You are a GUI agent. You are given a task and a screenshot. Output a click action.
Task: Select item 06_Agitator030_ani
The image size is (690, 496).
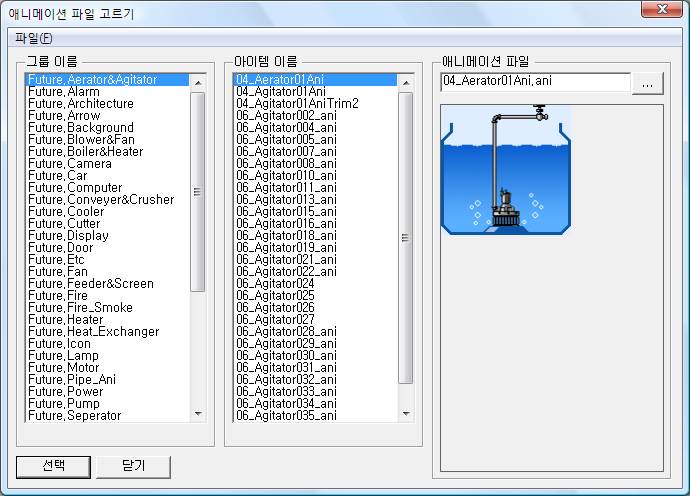click(x=316, y=356)
